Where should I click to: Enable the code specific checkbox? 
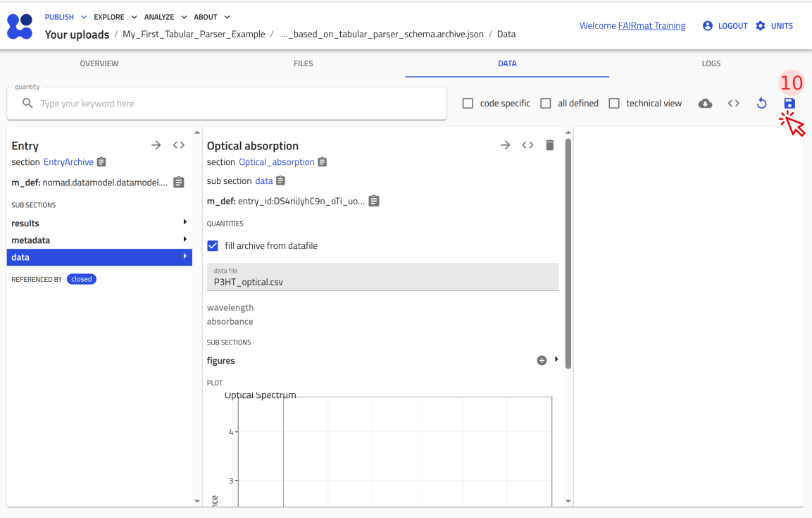point(468,104)
